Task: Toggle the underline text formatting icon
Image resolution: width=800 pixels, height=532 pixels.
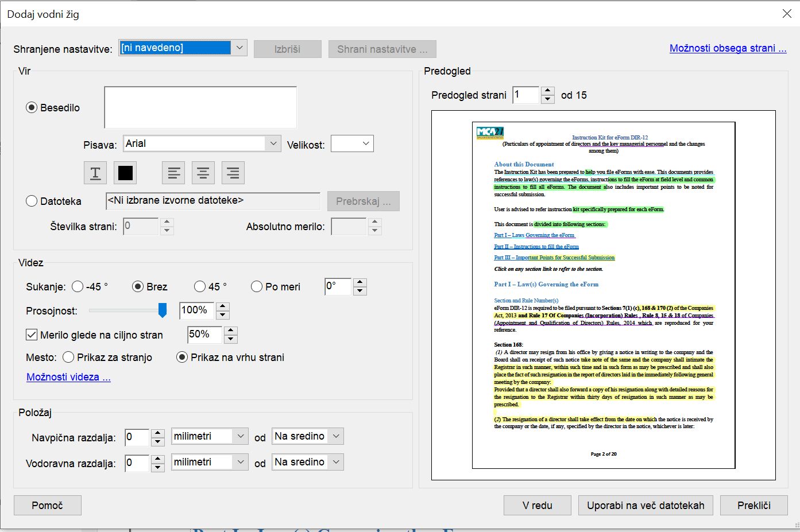Action: [95, 173]
